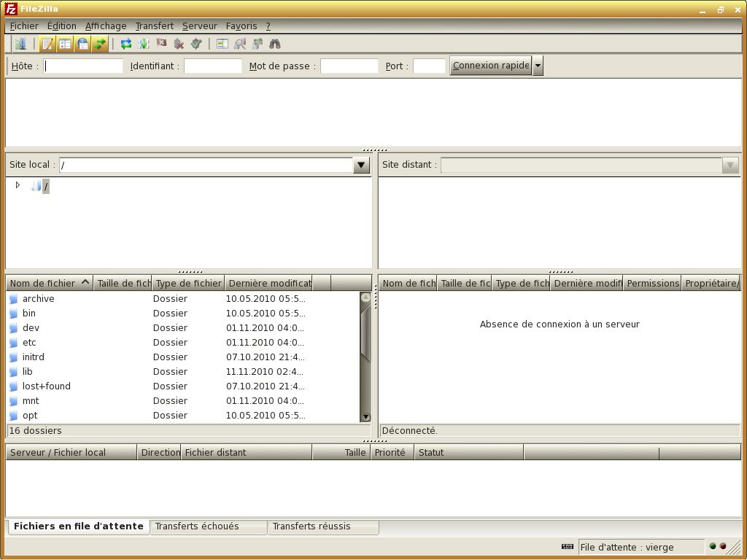
Task: Click the Connexion rapide button
Action: point(491,66)
